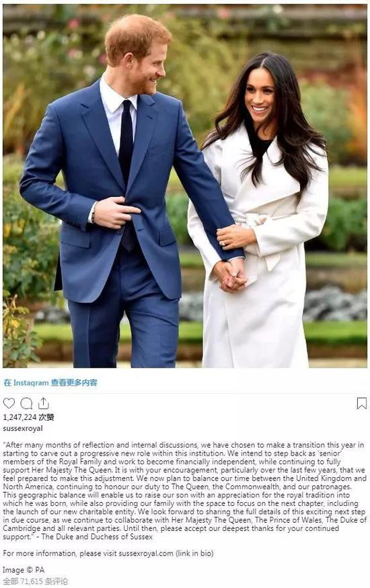Image resolution: width=370 pixels, height=588 pixels.
Task: Open comments via the speech bubble icon
Action: click(26, 403)
